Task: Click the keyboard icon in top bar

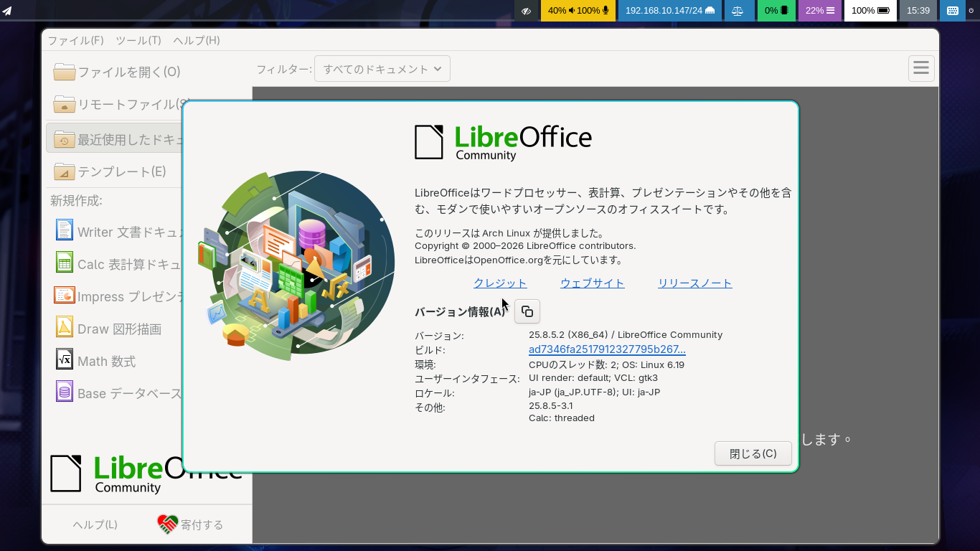Action: tap(952, 11)
